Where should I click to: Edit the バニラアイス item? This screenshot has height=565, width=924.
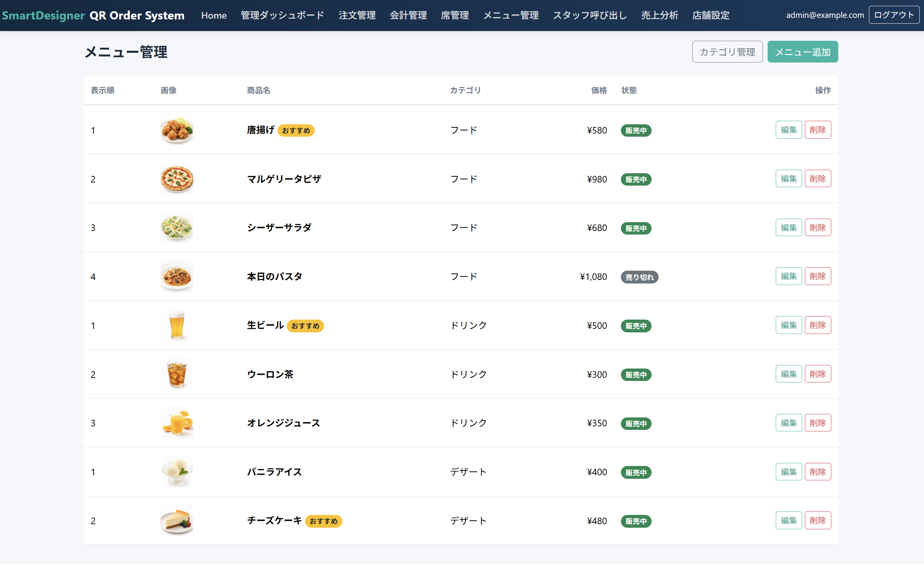click(789, 472)
